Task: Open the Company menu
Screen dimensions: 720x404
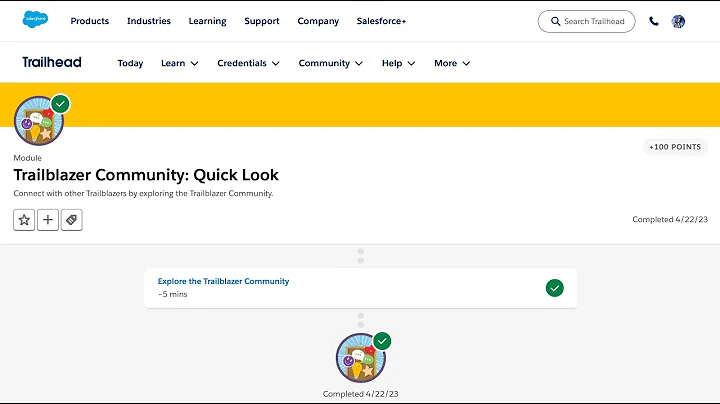Action: 318,21
